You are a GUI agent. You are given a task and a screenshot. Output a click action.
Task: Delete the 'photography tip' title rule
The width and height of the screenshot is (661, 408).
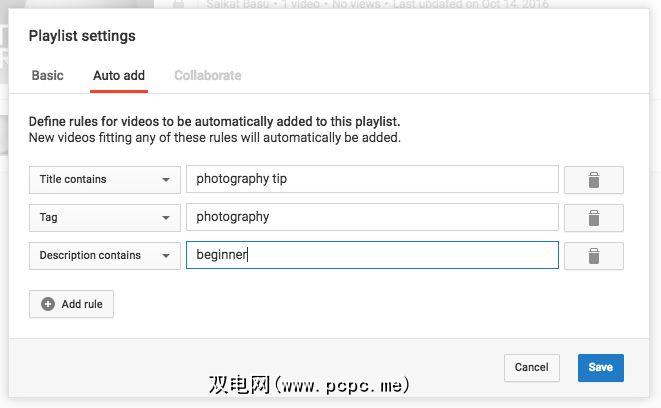point(593,180)
